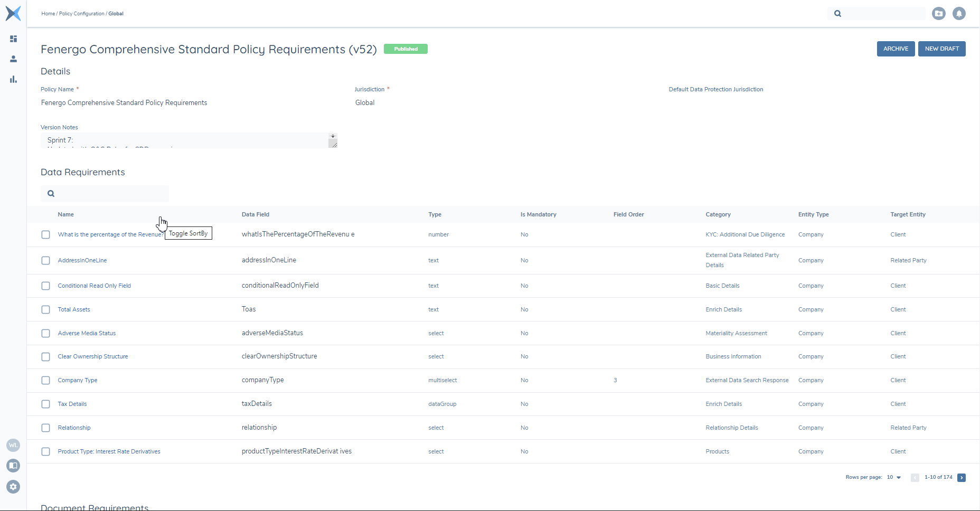Go to Home breadcrumb link
The height and width of the screenshot is (511, 980).
(x=48, y=14)
